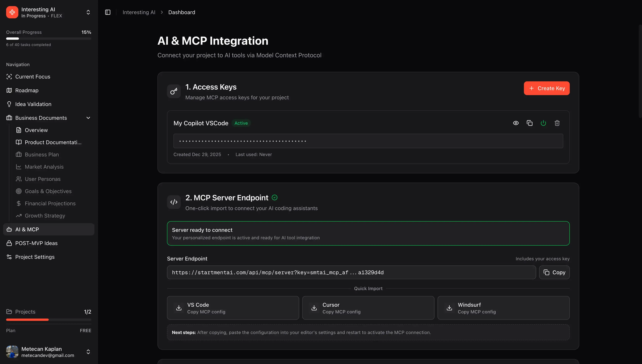Click the Interesting AI project logo icon
Screen dimensions: 642x364
coord(12,12)
